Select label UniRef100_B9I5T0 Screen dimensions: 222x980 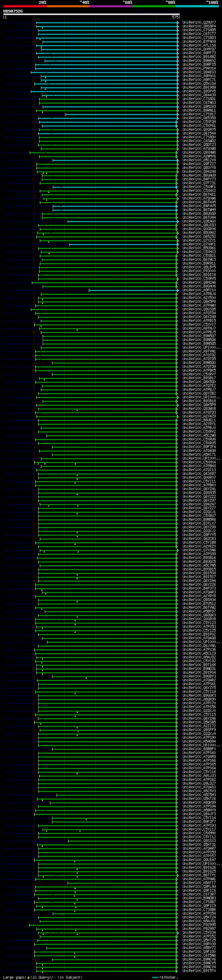[x=199, y=971]
